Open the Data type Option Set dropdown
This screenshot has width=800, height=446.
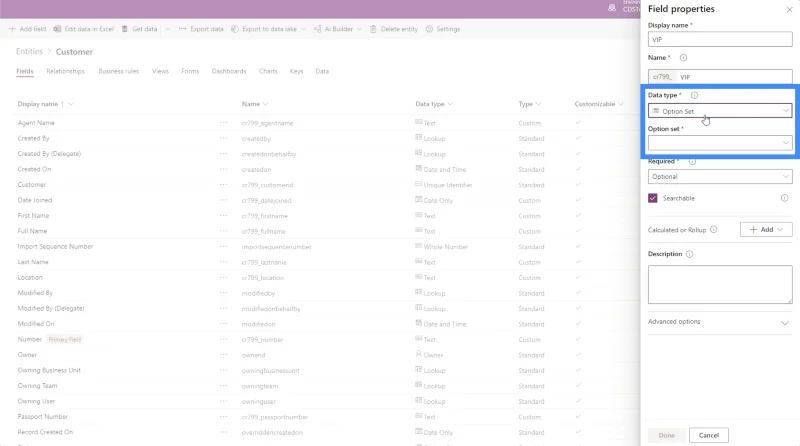pos(720,111)
